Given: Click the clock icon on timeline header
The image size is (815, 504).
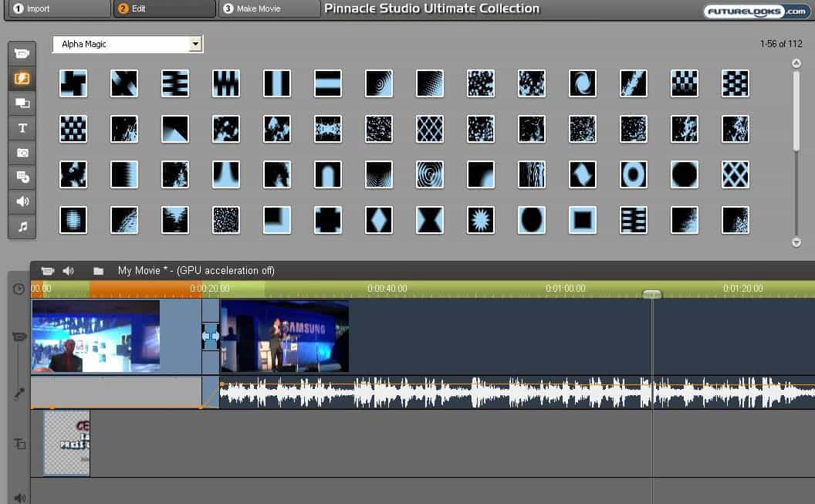Looking at the screenshot, I should coord(18,288).
